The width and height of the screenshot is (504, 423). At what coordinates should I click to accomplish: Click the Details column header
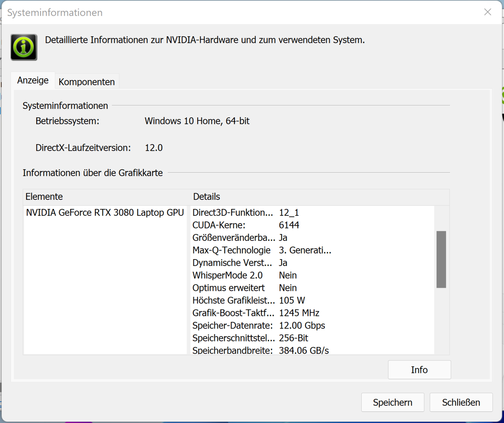click(207, 197)
